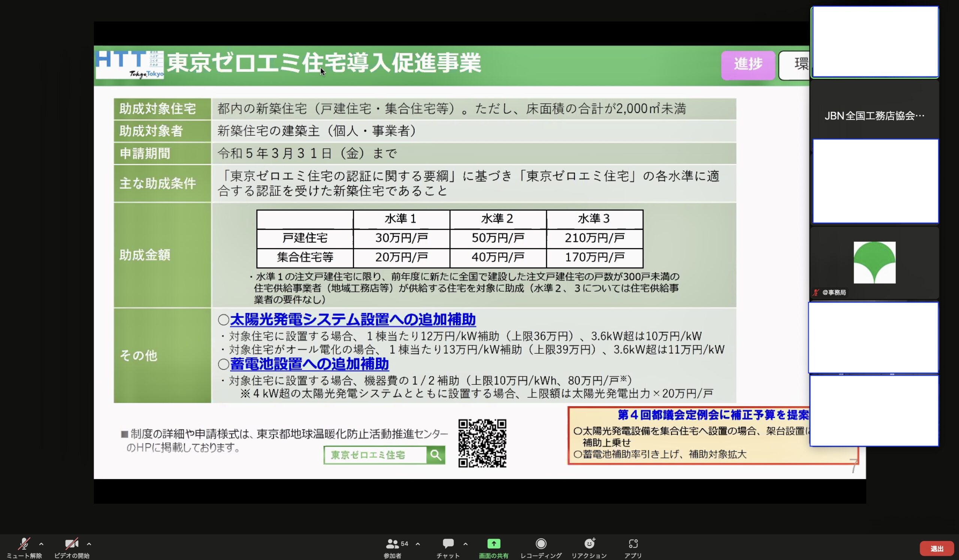
Task: Click the 水準３ column header
Action: [x=595, y=219]
